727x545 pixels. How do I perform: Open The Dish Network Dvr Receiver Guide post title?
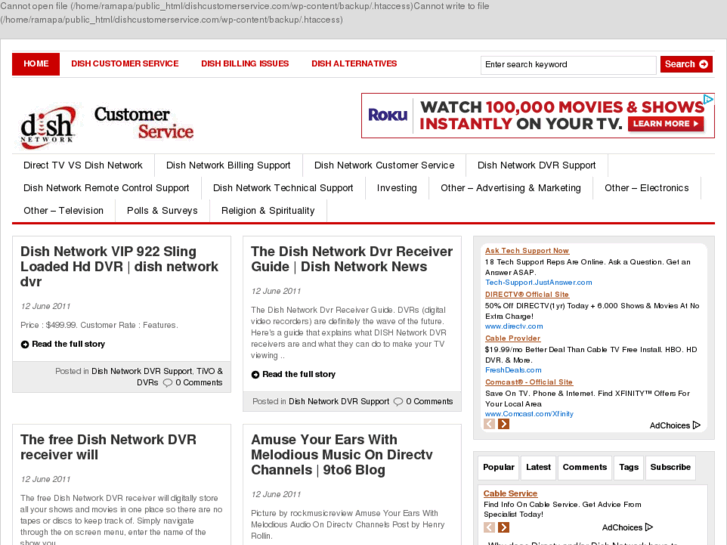[351, 259]
